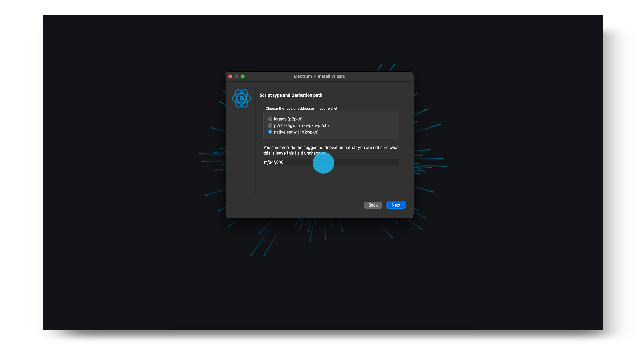644x347 pixels.
Task: Click the legacy (p2pkh) label text
Action: coord(288,119)
